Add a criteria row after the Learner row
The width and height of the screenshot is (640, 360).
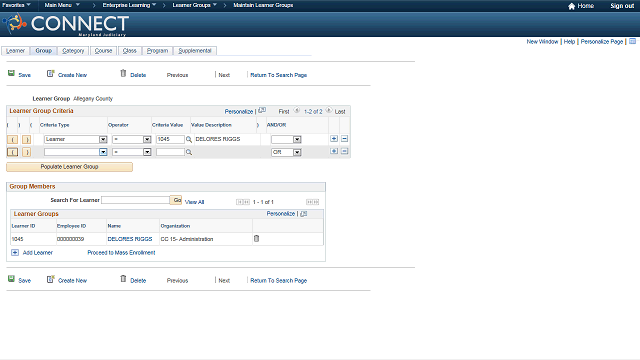click(x=334, y=139)
